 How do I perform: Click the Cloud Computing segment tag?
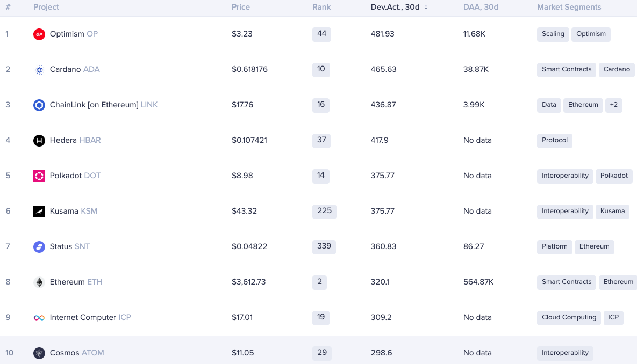(x=569, y=317)
